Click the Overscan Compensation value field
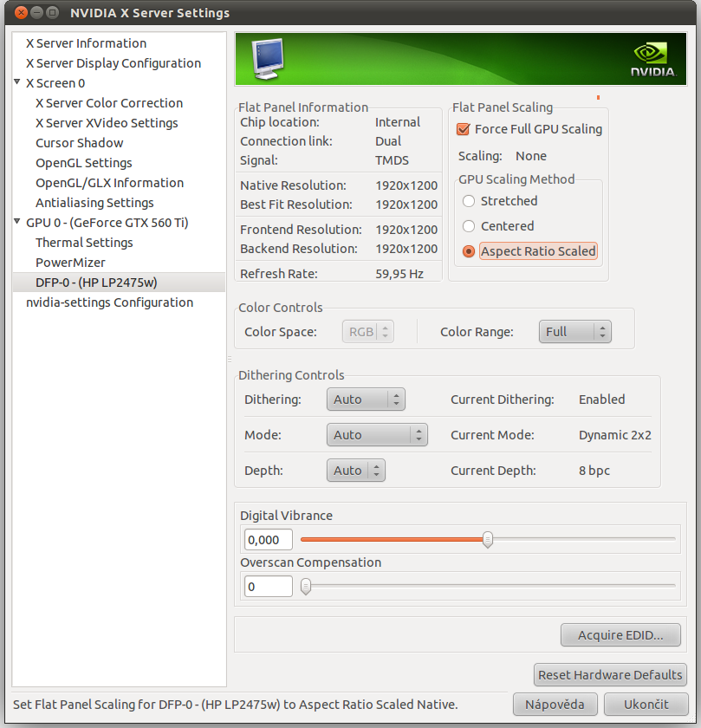Screen dimensions: 701x728 tap(269, 587)
